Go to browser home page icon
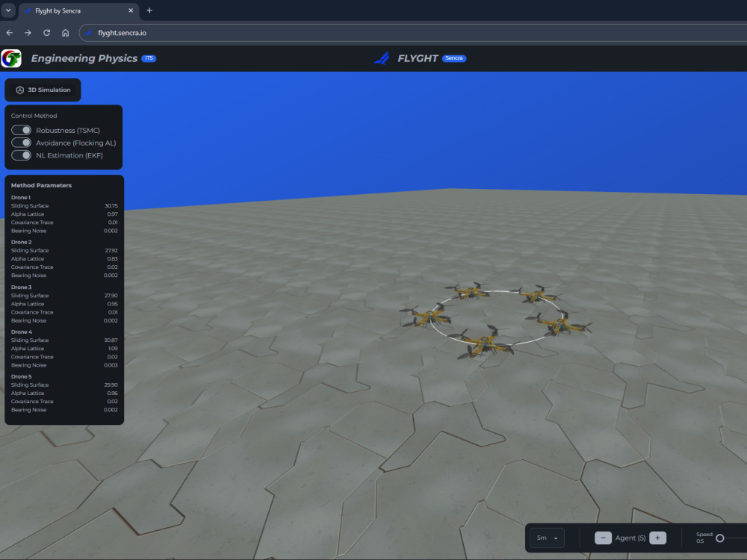 click(x=65, y=33)
